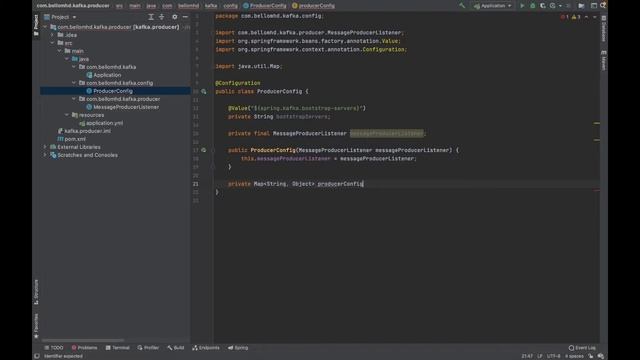The height and width of the screenshot is (360, 640).
Task: Collapse the main folder
Action: click(x=60, y=51)
